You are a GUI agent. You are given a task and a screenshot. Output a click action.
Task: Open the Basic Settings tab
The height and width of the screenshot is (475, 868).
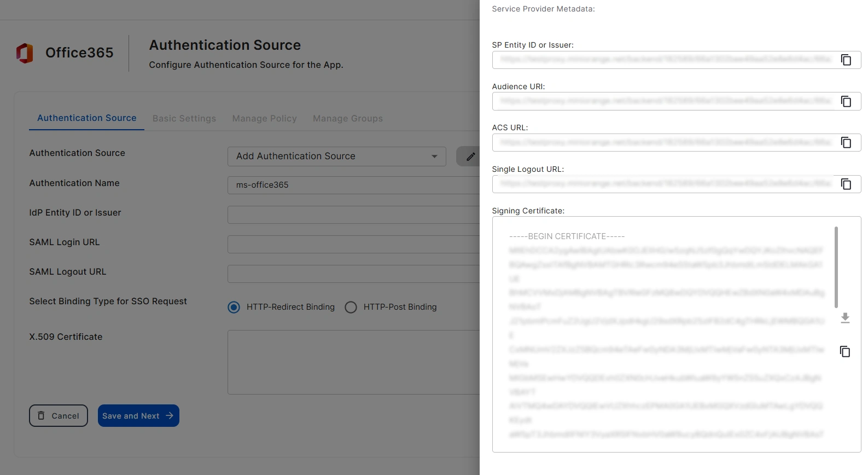184,119
